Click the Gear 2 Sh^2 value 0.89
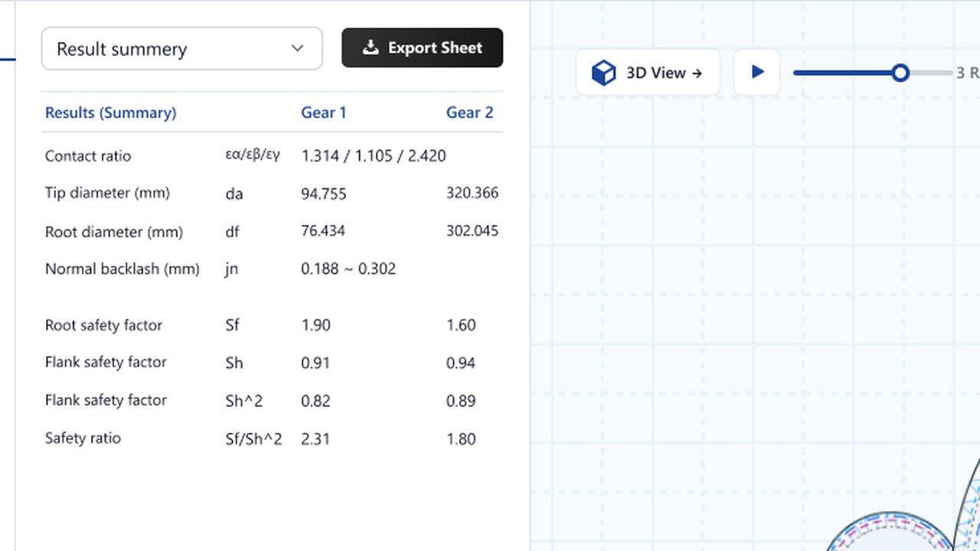This screenshot has height=551, width=980. coord(461,401)
